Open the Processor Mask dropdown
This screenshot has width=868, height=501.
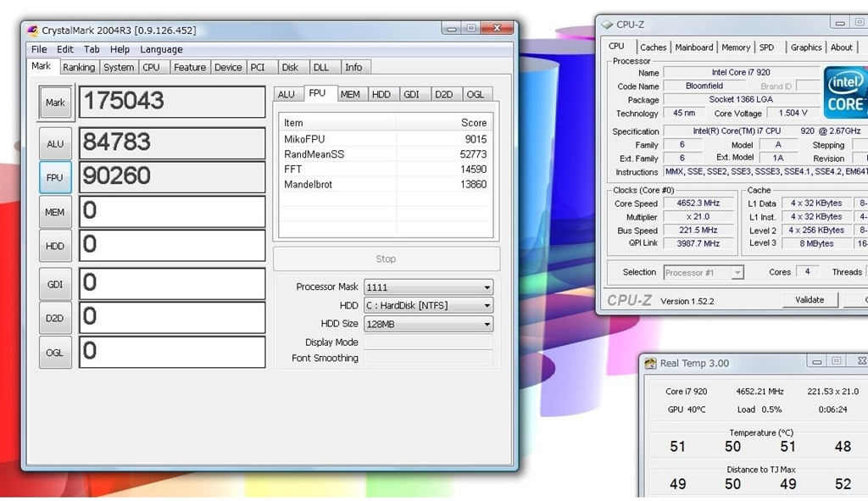[428, 287]
